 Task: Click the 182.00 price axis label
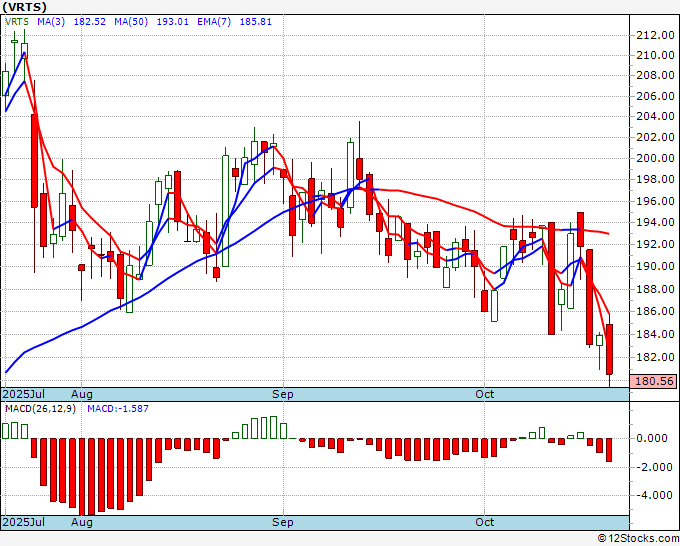click(x=655, y=357)
